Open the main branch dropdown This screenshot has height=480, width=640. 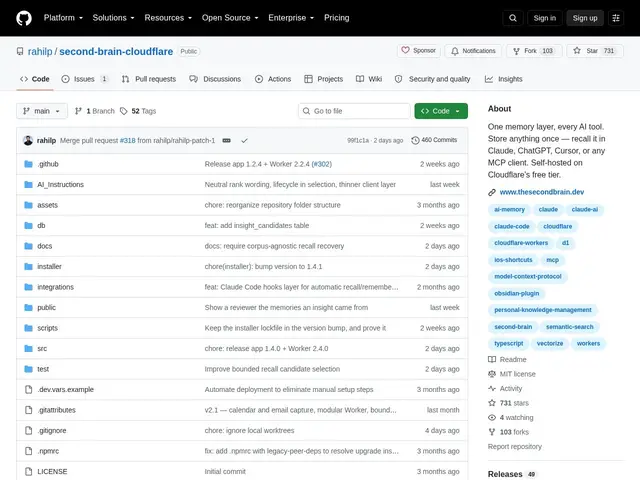tap(42, 111)
